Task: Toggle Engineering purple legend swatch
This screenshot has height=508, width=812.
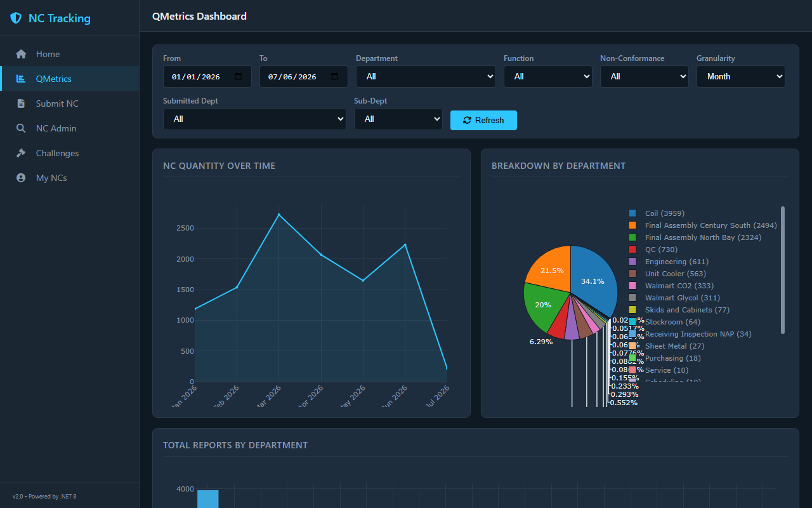Action: click(632, 262)
